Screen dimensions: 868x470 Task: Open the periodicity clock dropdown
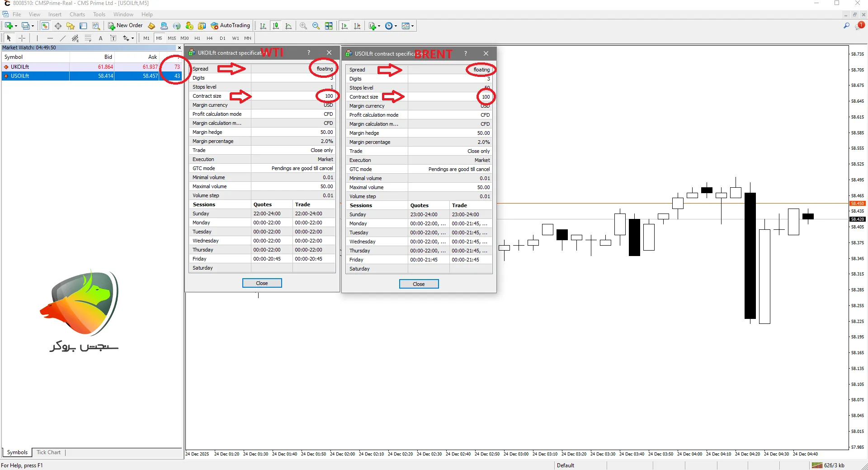[x=396, y=26]
